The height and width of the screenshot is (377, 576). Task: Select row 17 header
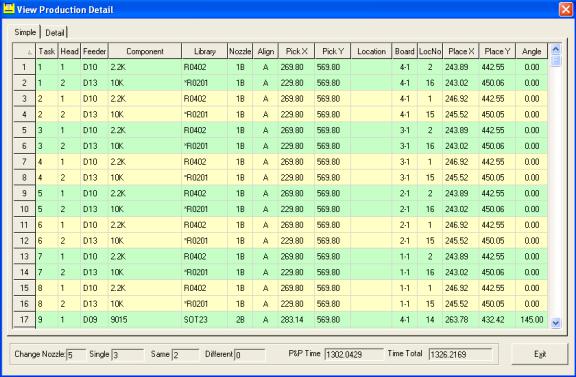pos(24,319)
